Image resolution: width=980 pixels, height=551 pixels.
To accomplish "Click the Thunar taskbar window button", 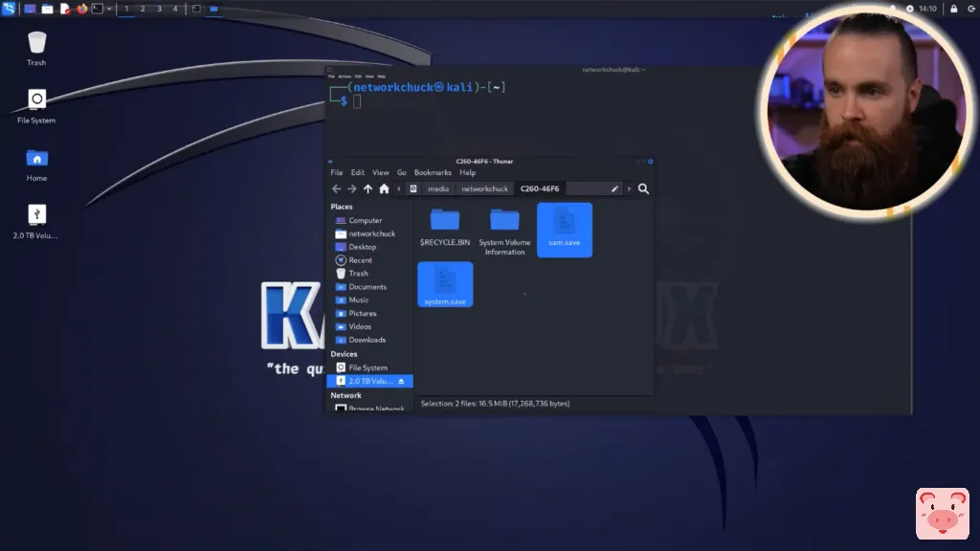I will [213, 9].
